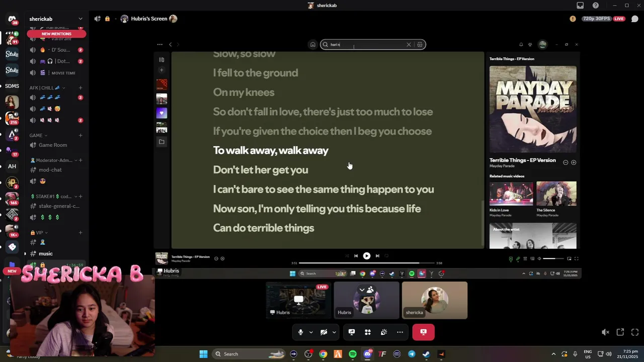Select the AH server icon
The image size is (644, 362).
pyautogui.click(x=12, y=166)
